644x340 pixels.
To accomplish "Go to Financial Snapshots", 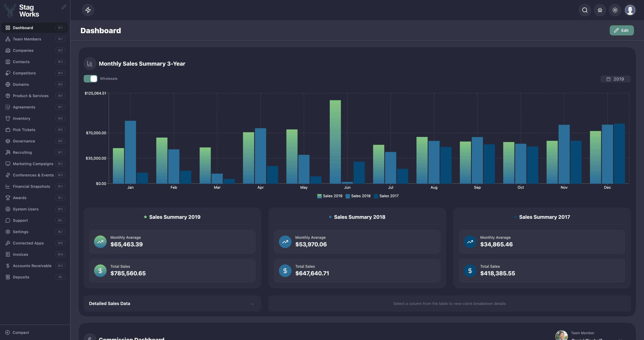I will [35, 186].
